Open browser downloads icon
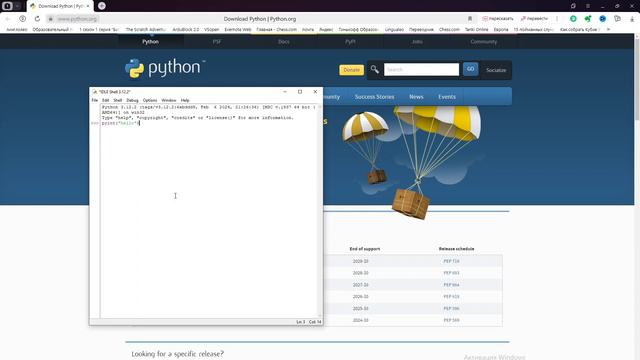Screen dimensions: 640x360 (632, 19)
